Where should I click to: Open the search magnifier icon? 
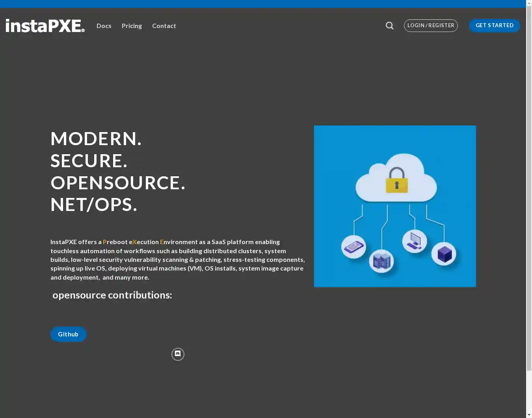[389, 26]
